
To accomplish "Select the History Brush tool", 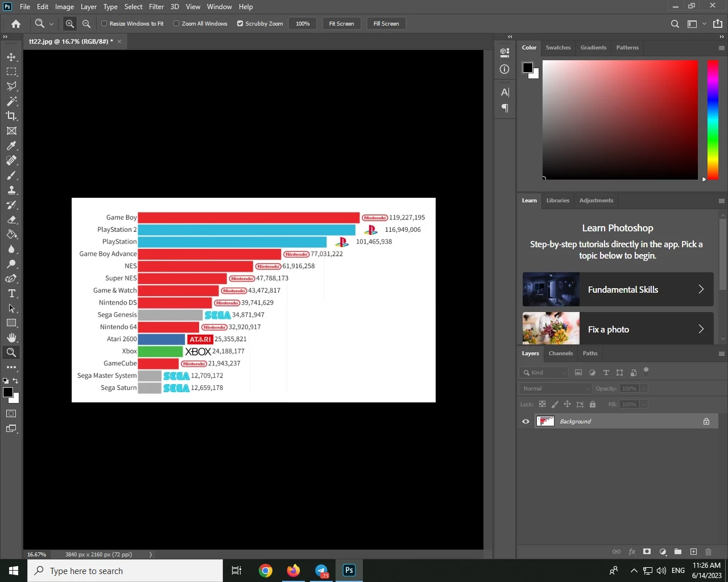I will (x=11, y=205).
